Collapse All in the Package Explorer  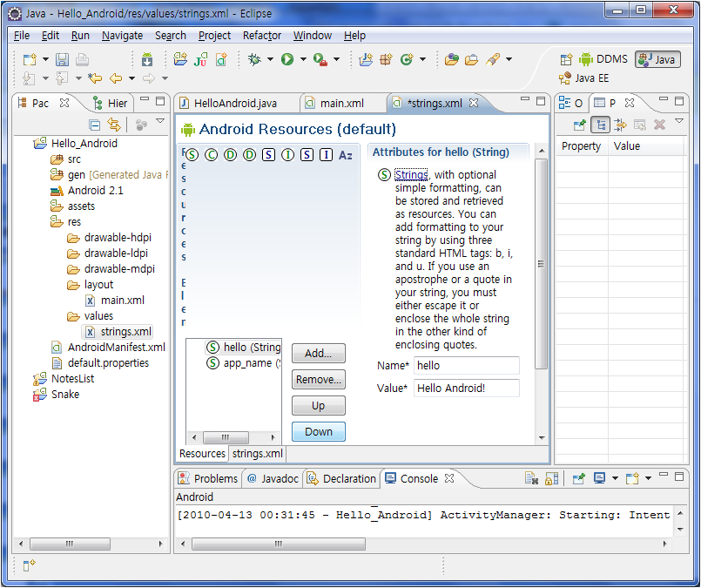94,125
